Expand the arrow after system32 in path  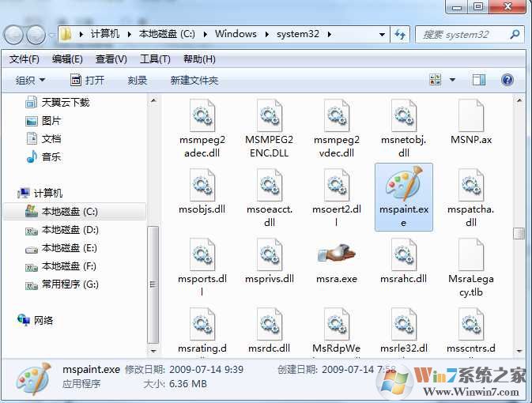pyautogui.click(x=329, y=34)
